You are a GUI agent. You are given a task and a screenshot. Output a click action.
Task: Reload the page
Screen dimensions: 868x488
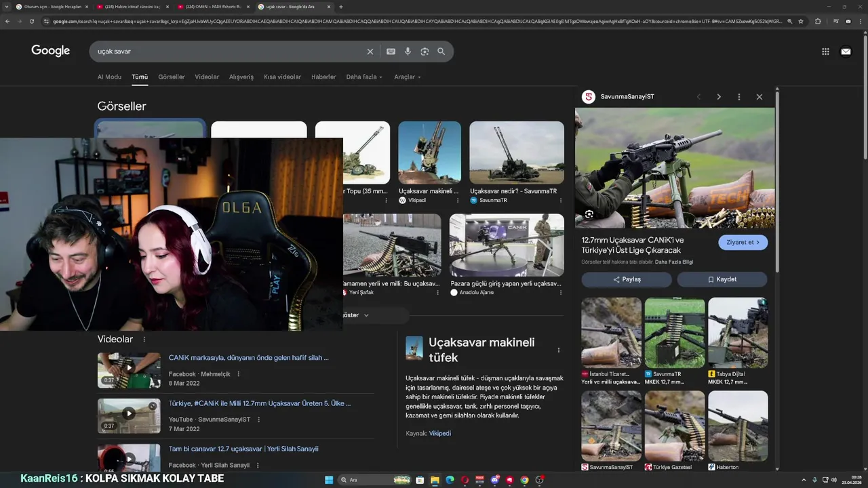(32, 21)
